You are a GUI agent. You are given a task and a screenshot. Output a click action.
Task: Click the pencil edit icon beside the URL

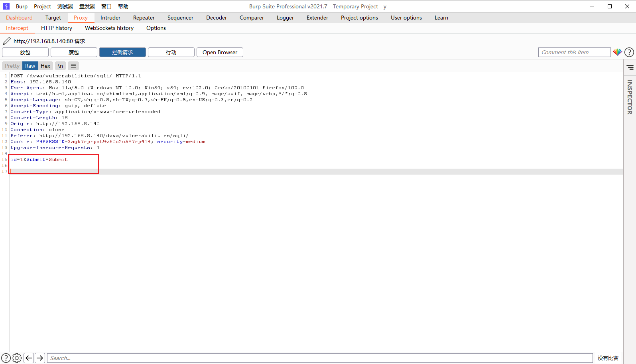tap(7, 41)
